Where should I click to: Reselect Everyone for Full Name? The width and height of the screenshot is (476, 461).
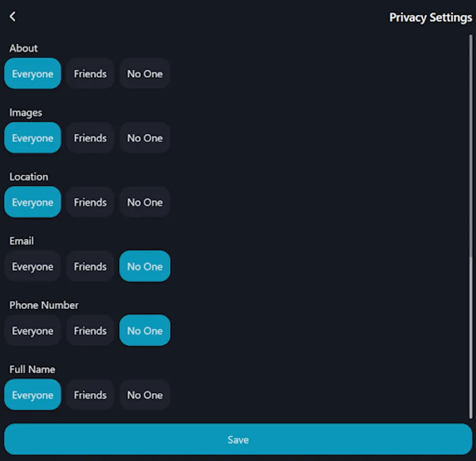tap(32, 394)
